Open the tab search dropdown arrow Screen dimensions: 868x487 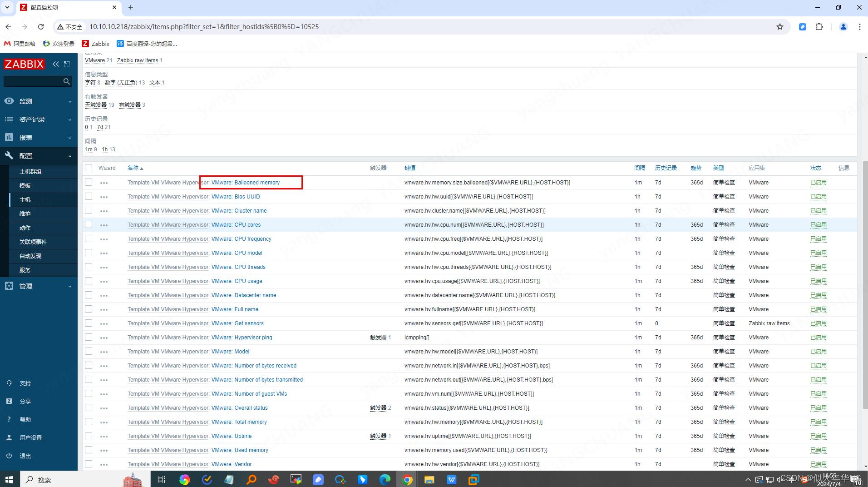(7, 7)
